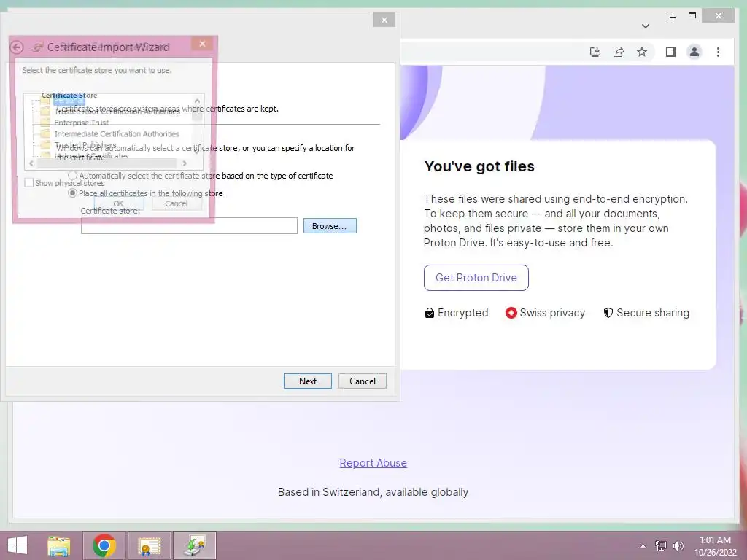Close the gray wizard window with top X
747x560 pixels.
[x=384, y=20]
